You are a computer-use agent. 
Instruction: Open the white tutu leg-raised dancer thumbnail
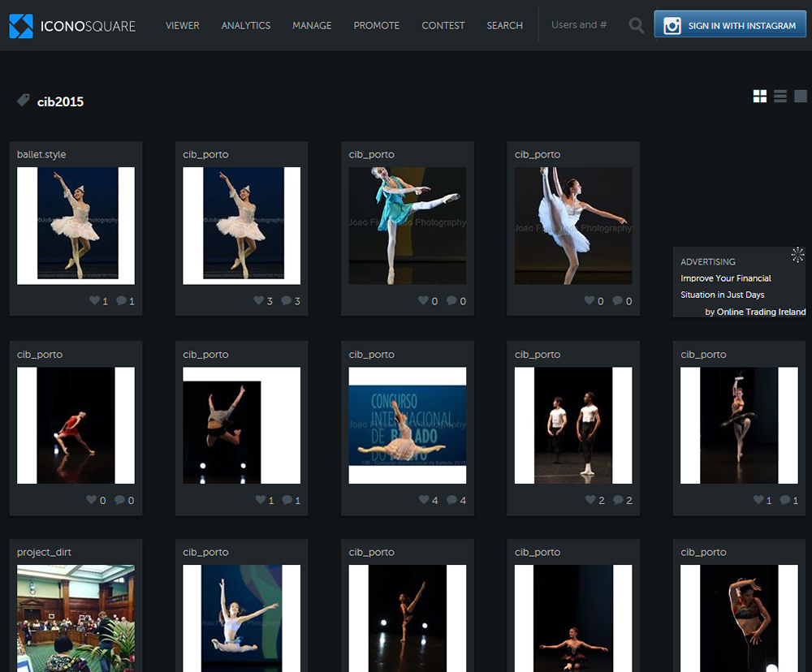coord(573,226)
